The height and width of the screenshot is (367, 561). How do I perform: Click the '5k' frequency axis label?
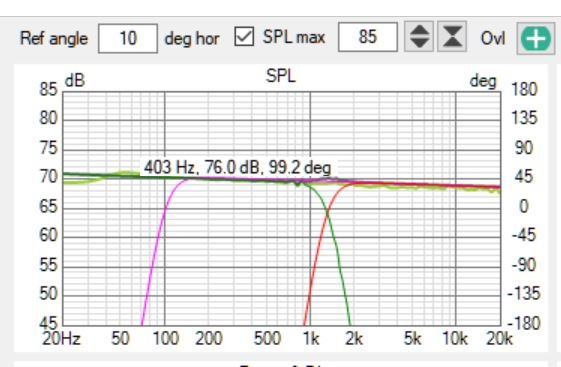coord(412,338)
